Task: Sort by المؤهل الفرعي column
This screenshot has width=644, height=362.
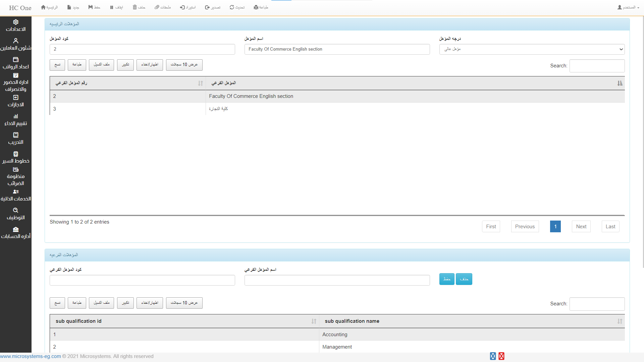Action: 415,83
